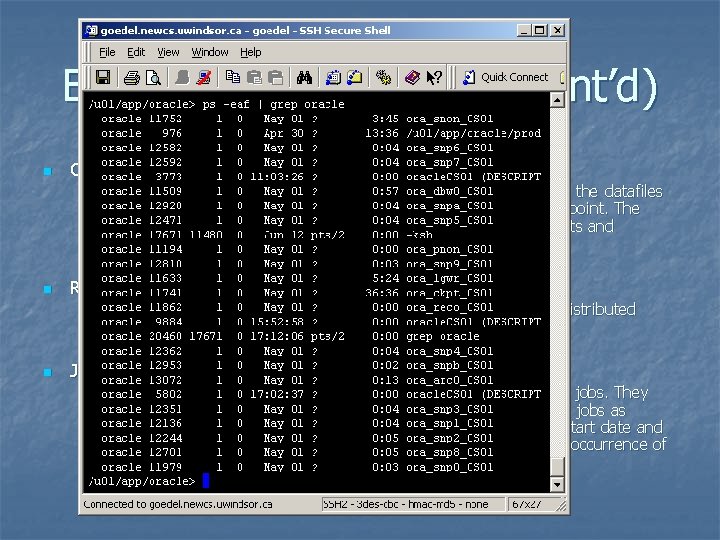Click the 'ps -eaf | grep oracle' command text
The image size is (720, 540).
pyautogui.click(x=273, y=104)
